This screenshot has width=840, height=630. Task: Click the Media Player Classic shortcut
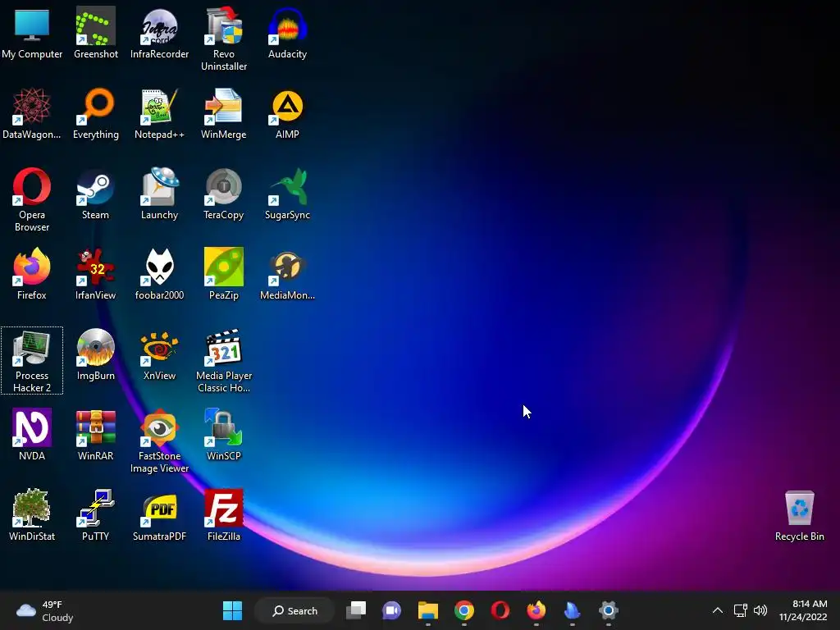pos(223,361)
